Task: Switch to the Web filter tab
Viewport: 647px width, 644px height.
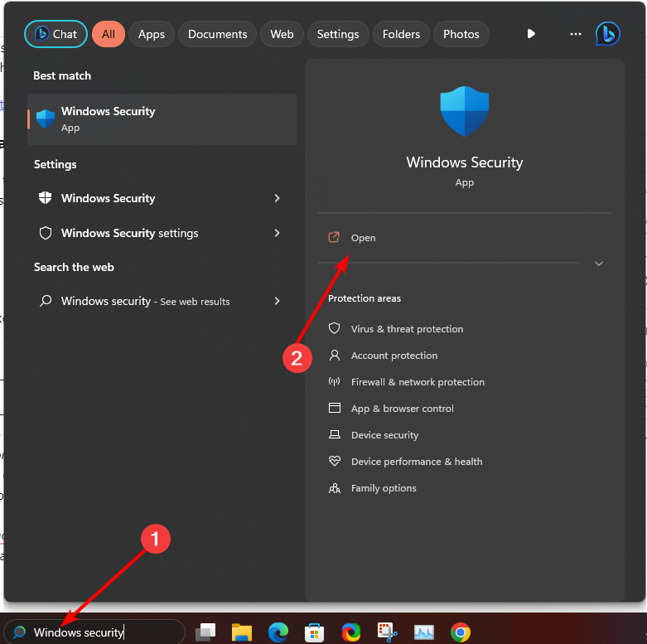Action: (x=282, y=34)
